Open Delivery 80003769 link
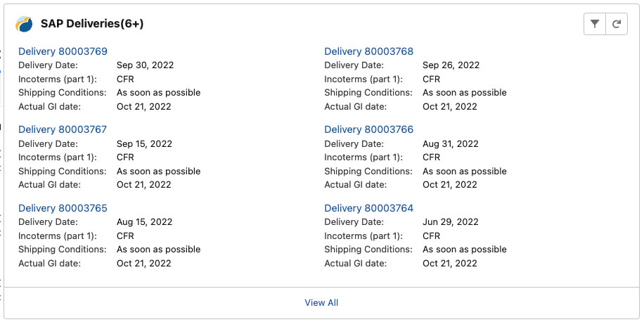644x322 pixels. click(63, 51)
